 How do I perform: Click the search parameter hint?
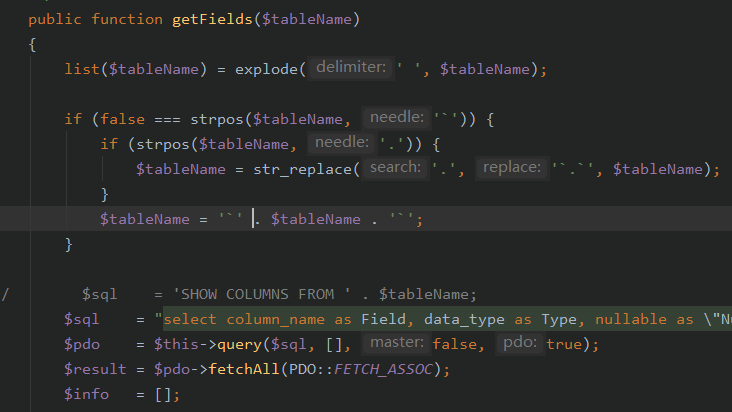[x=394, y=168]
